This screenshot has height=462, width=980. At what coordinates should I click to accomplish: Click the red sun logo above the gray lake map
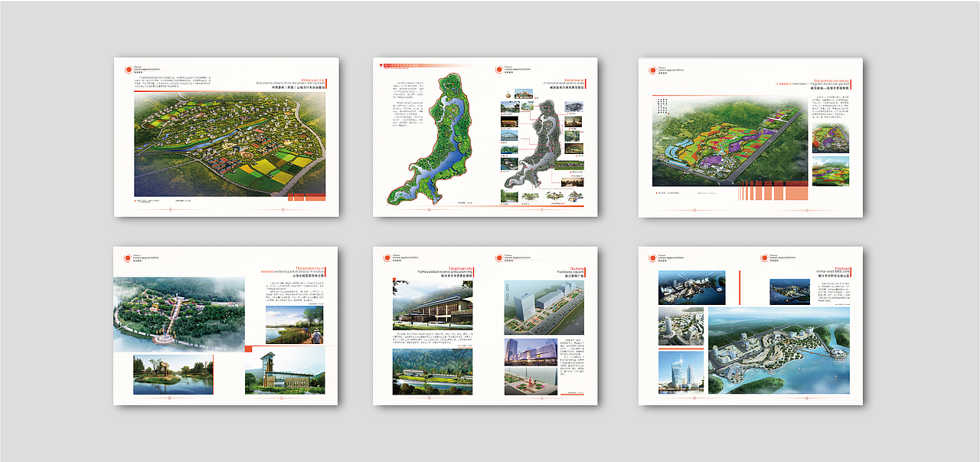tap(499, 70)
